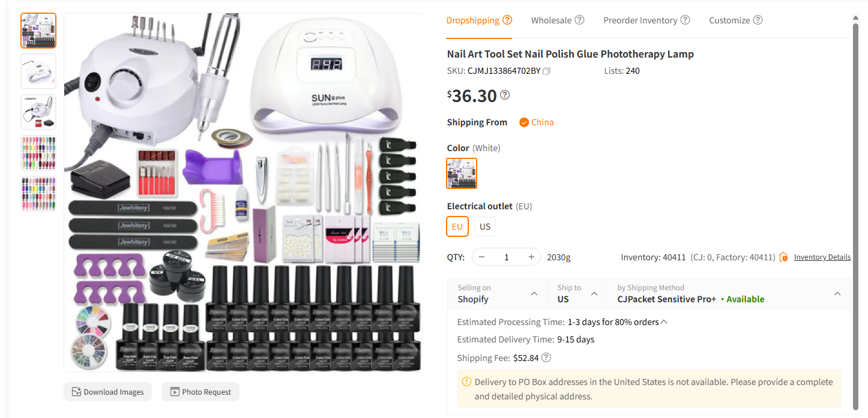This screenshot has width=868, height=418.
Task: Click the Download Images button
Action: (x=107, y=392)
